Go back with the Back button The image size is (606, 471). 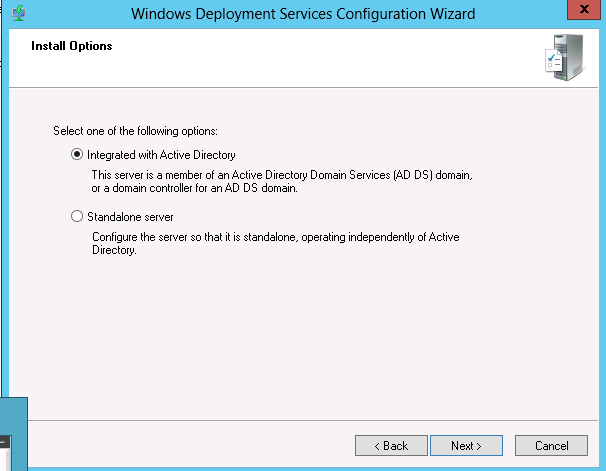click(x=391, y=445)
